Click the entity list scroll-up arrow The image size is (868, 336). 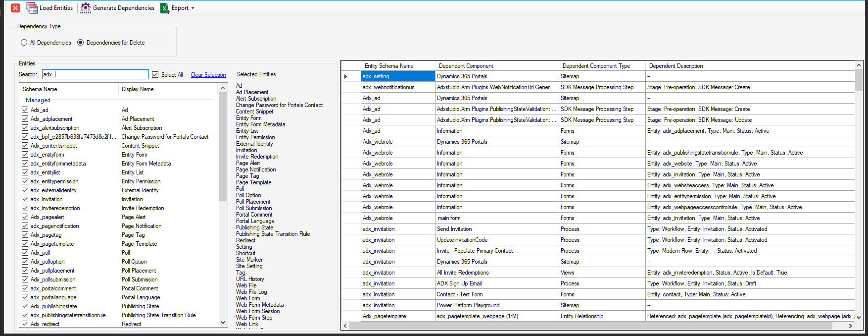click(223, 88)
